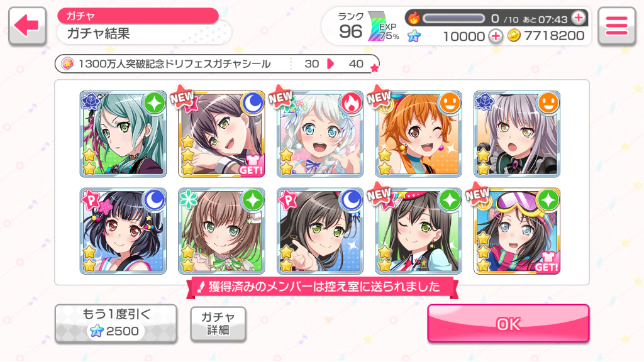Viewport: 644px width, 362px height.
Task: Click the OK button
Action: pos(508,324)
